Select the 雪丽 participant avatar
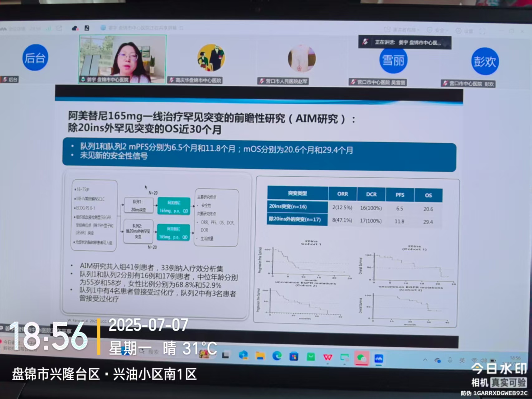 point(393,60)
